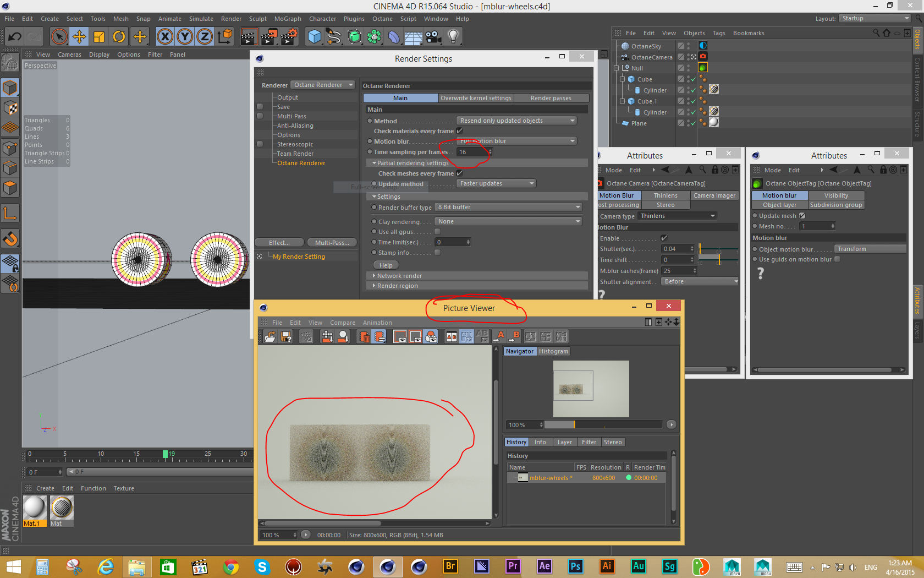This screenshot has height=578, width=924.
Task: Toggle the Y axis lock icon
Action: [x=185, y=37]
